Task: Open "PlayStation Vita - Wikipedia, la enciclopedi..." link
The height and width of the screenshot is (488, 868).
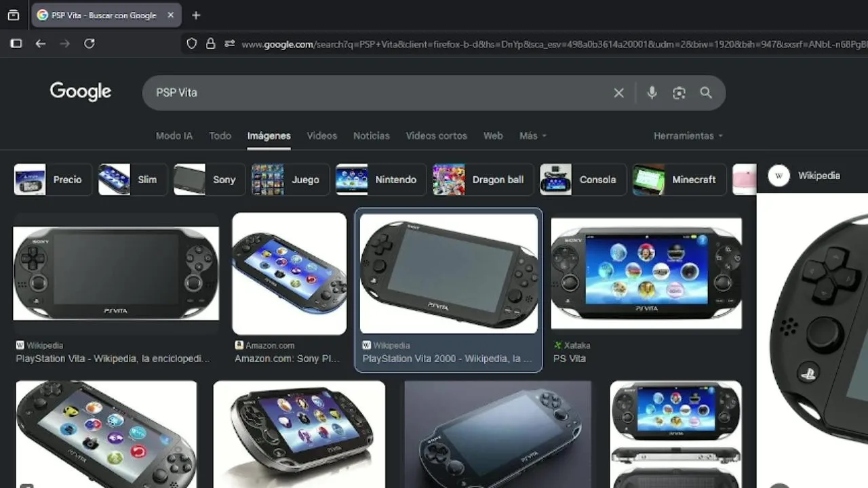Action: [x=113, y=359]
